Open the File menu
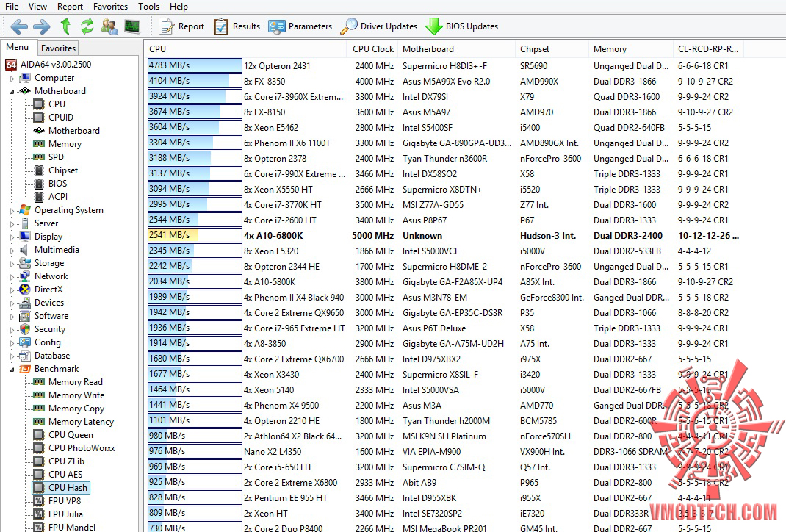The width and height of the screenshot is (786, 532). coord(12,7)
